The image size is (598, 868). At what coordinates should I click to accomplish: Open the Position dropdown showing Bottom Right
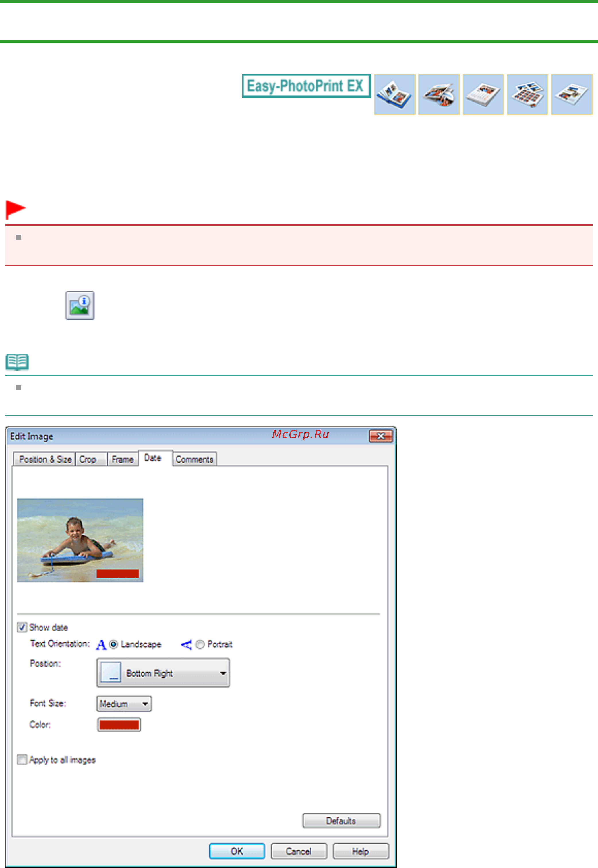(x=163, y=673)
